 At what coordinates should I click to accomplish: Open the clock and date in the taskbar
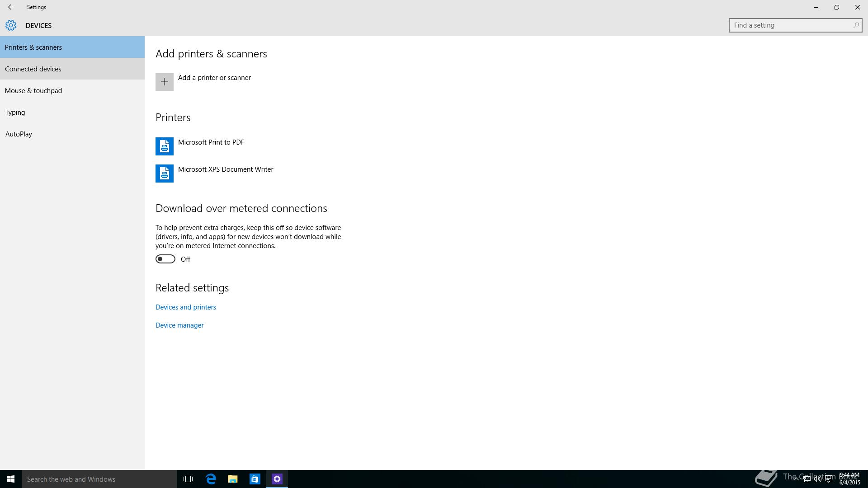pyautogui.click(x=849, y=479)
